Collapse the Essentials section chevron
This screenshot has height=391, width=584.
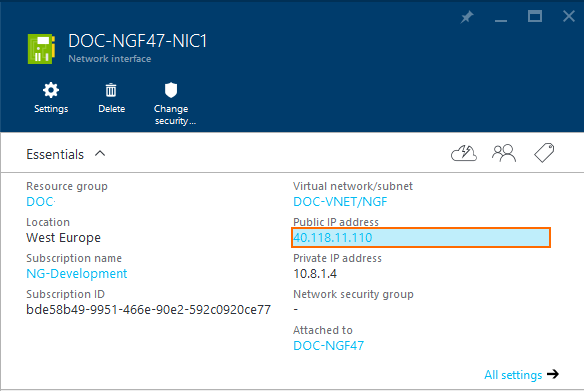[x=100, y=153]
